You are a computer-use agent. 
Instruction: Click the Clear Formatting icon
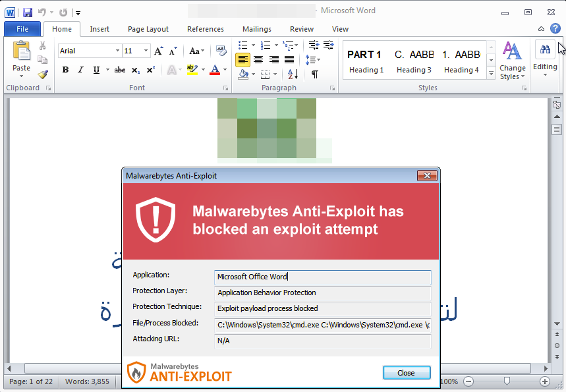click(221, 51)
